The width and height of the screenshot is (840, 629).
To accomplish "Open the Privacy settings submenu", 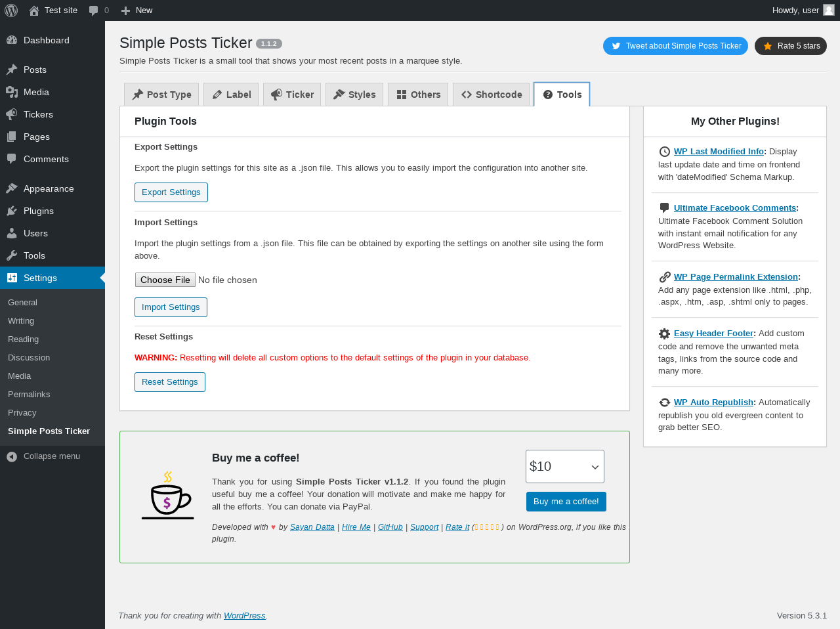I will coord(52,413).
